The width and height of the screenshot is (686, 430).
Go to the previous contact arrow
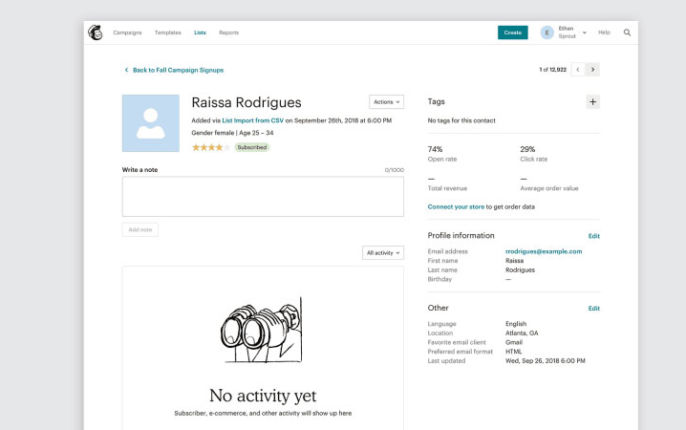577,70
